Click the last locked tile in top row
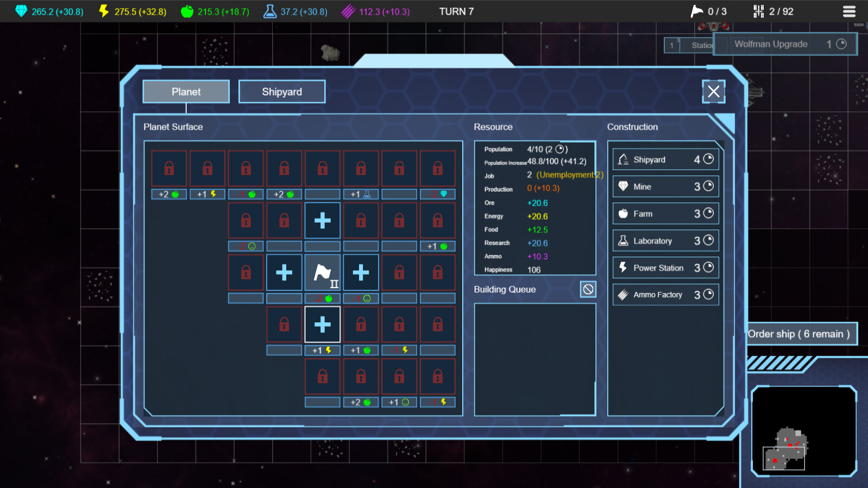 pos(438,168)
